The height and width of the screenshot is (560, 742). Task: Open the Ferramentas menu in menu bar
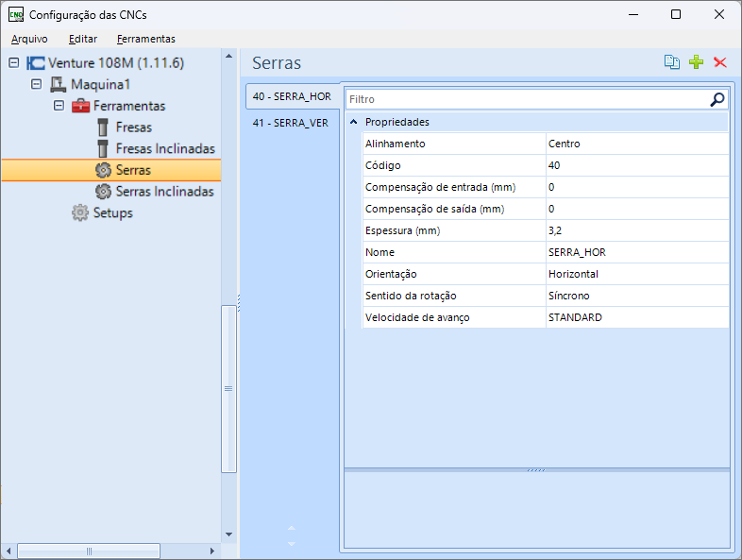145,39
